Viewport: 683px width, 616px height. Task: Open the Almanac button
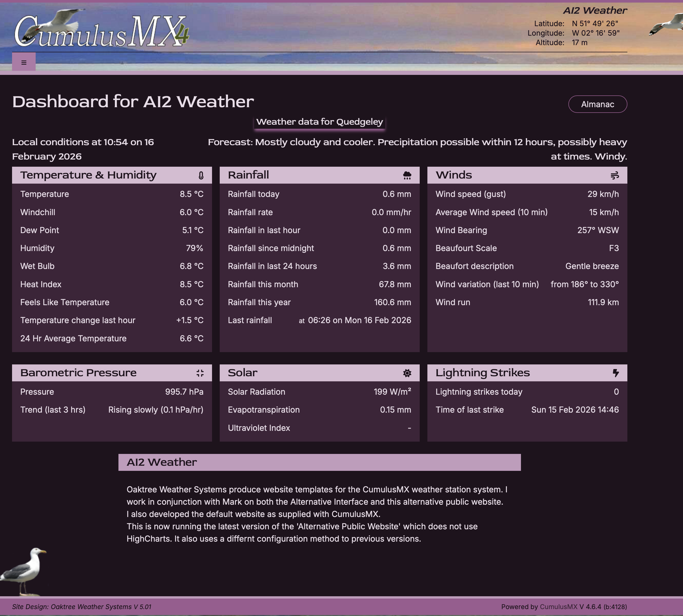[597, 104]
